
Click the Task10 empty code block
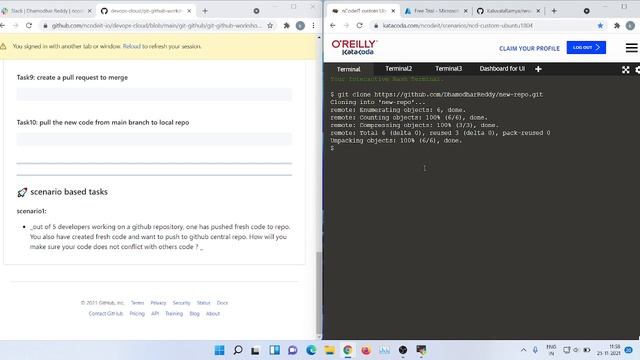pos(154,139)
